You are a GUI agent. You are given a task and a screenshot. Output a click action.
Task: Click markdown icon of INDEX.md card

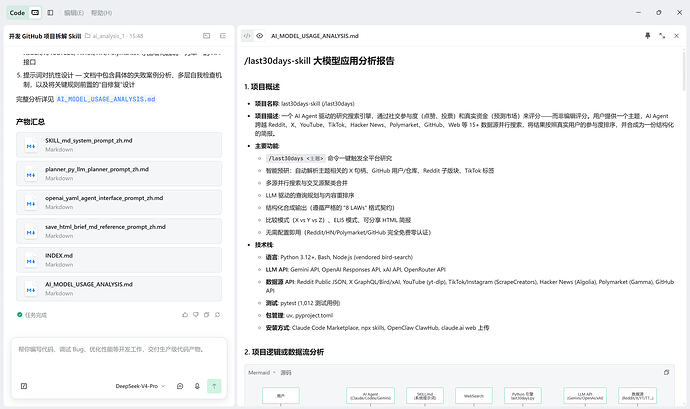[31, 261]
